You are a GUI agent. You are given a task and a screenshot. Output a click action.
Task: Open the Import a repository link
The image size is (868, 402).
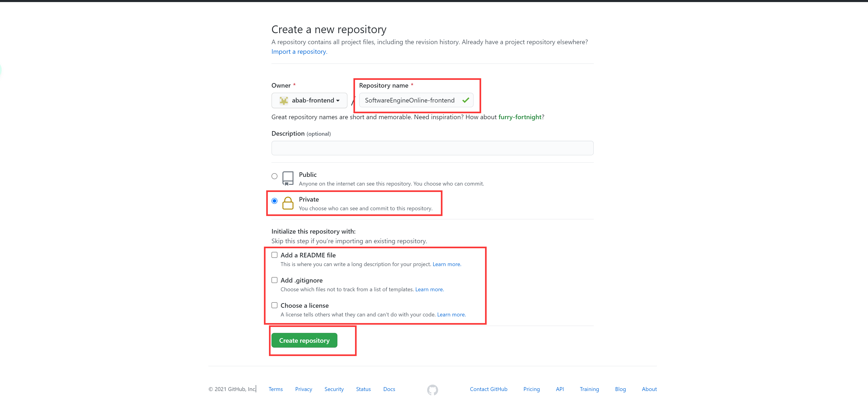click(299, 51)
